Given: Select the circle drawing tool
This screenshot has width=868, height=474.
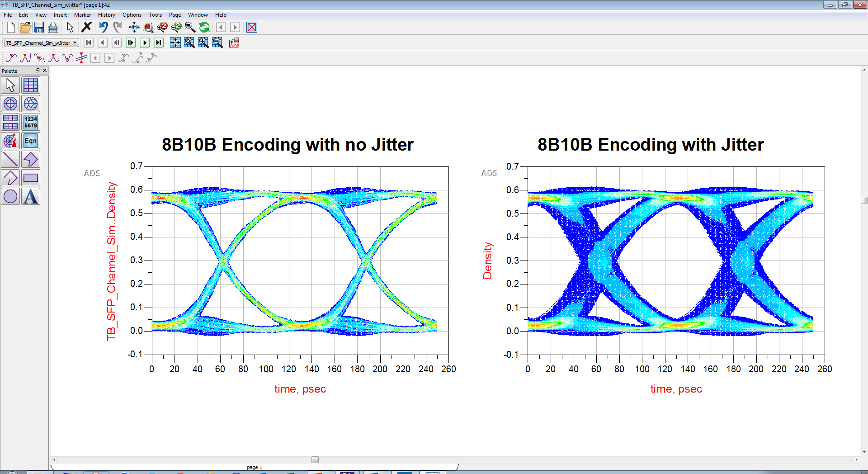Looking at the screenshot, I should click(10, 197).
